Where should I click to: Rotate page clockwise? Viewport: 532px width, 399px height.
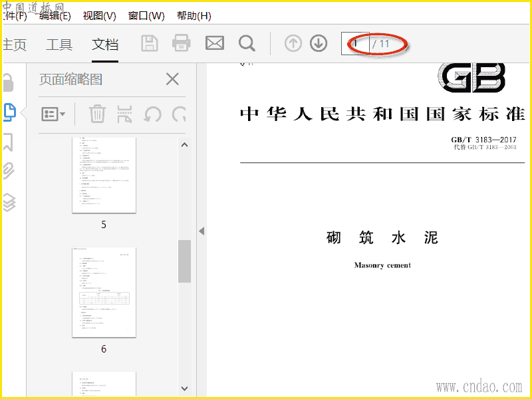tap(179, 114)
